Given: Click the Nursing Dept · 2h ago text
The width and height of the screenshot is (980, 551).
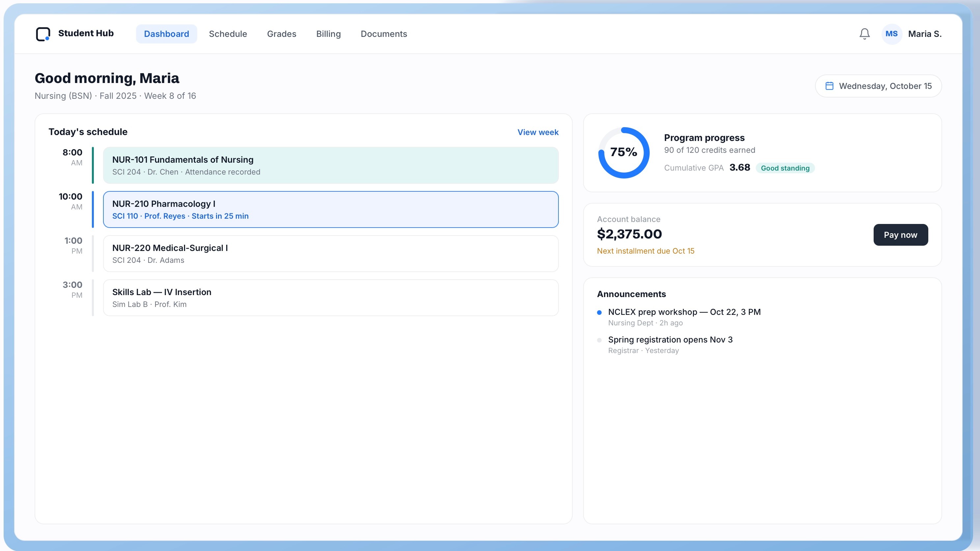Looking at the screenshot, I should tap(645, 323).
